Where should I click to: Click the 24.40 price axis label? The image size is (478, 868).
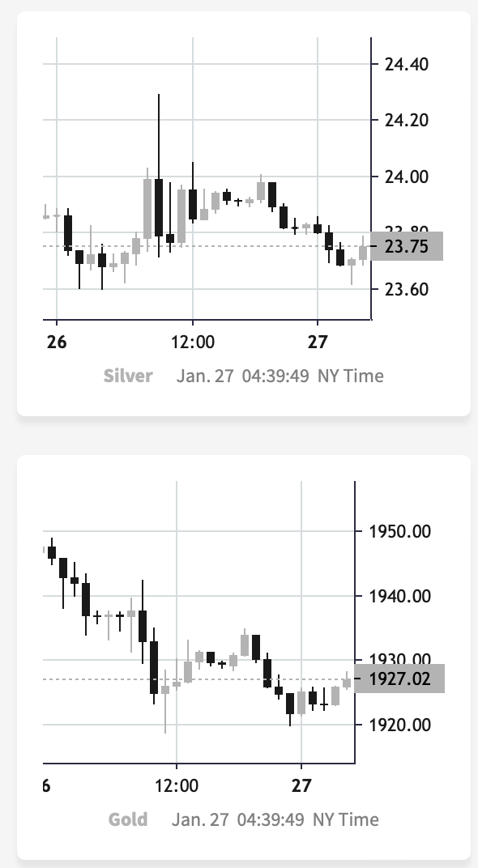pyautogui.click(x=407, y=64)
